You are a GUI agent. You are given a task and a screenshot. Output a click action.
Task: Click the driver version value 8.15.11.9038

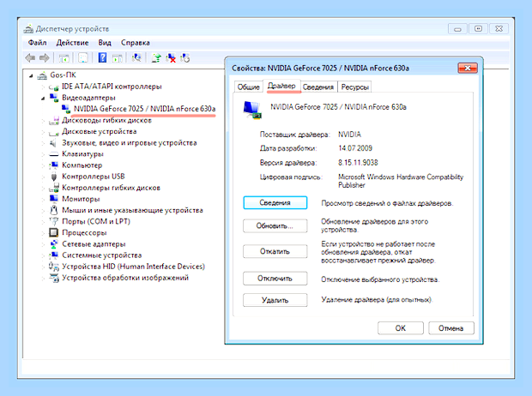point(358,163)
